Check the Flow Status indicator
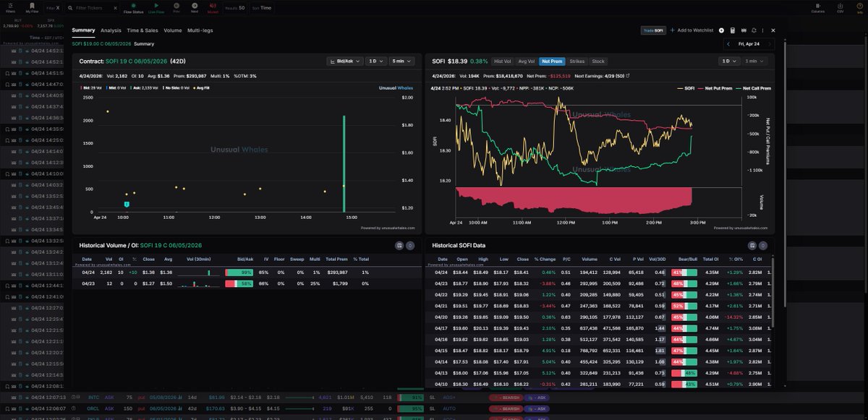Image resolution: width=868 pixels, height=420 pixels. [133, 7]
